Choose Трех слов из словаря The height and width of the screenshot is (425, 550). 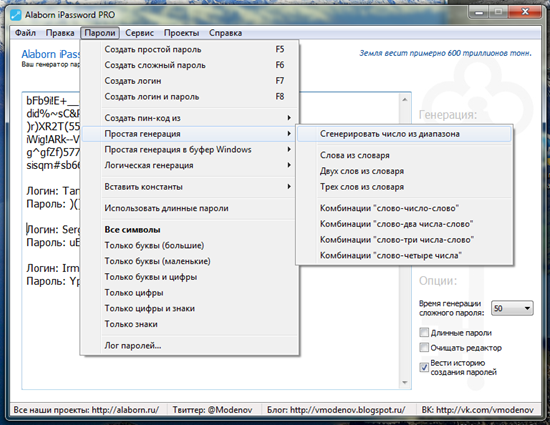click(x=404, y=187)
